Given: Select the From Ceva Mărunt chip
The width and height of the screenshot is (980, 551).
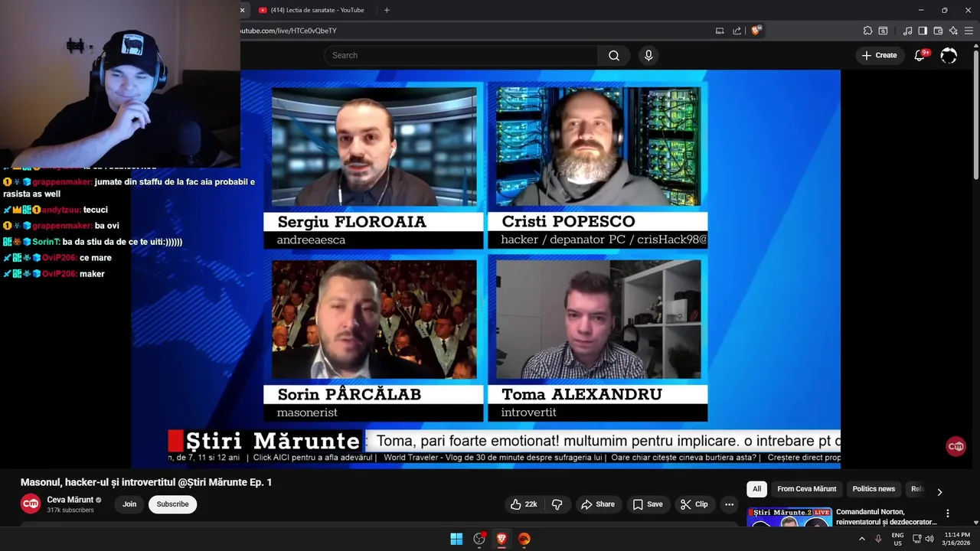Looking at the screenshot, I should [x=806, y=489].
